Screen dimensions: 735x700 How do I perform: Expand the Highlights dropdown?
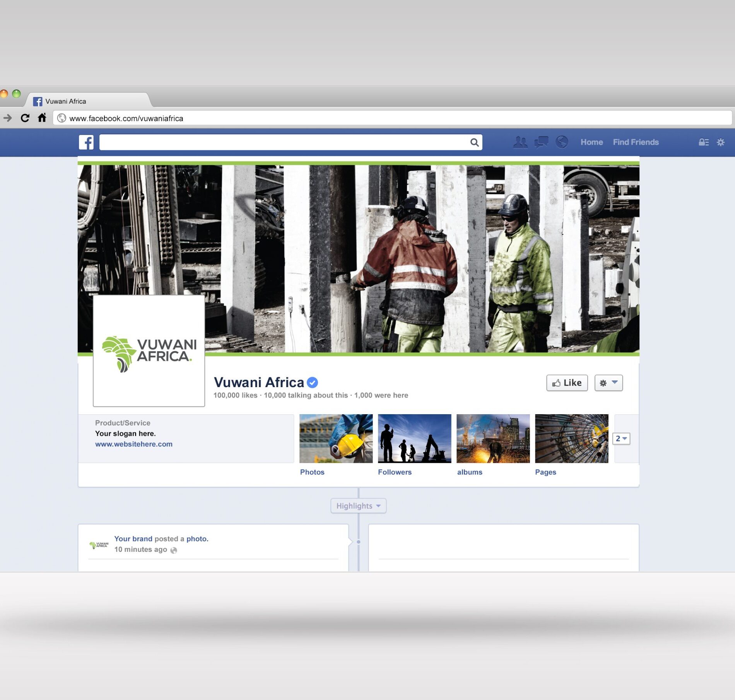click(358, 506)
